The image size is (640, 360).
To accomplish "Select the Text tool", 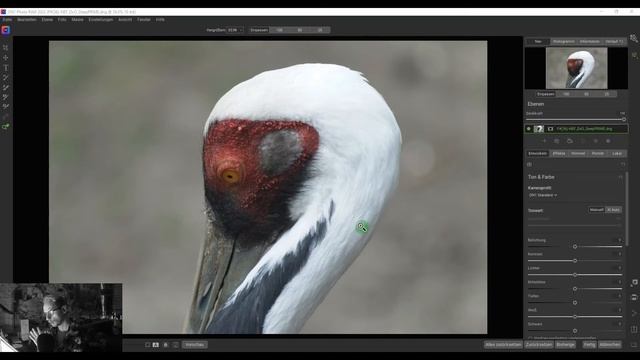I will 5,67.
